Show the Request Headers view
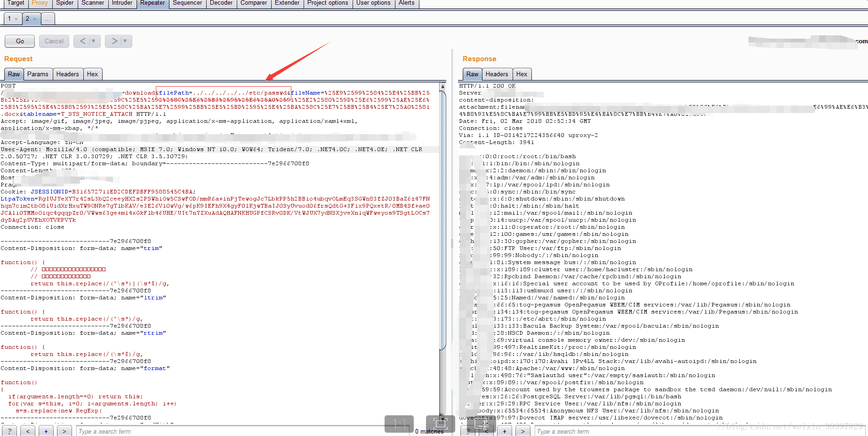The width and height of the screenshot is (868, 436). pos(68,74)
